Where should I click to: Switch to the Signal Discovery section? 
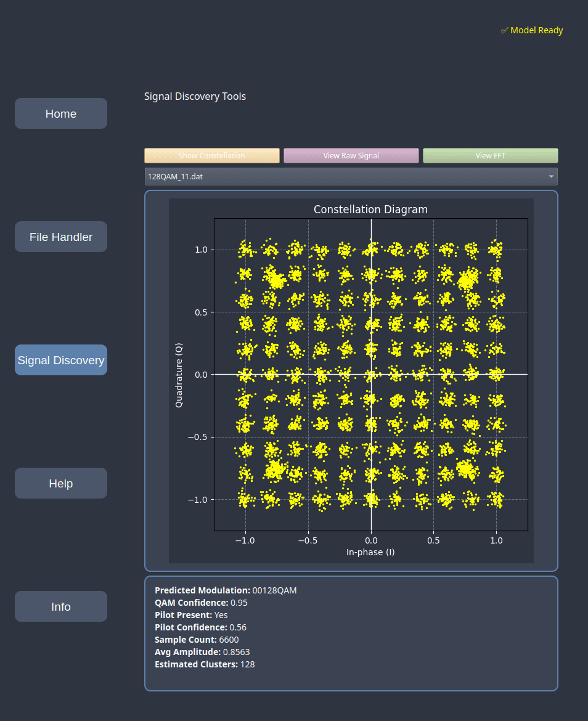pyautogui.click(x=61, y=360)
